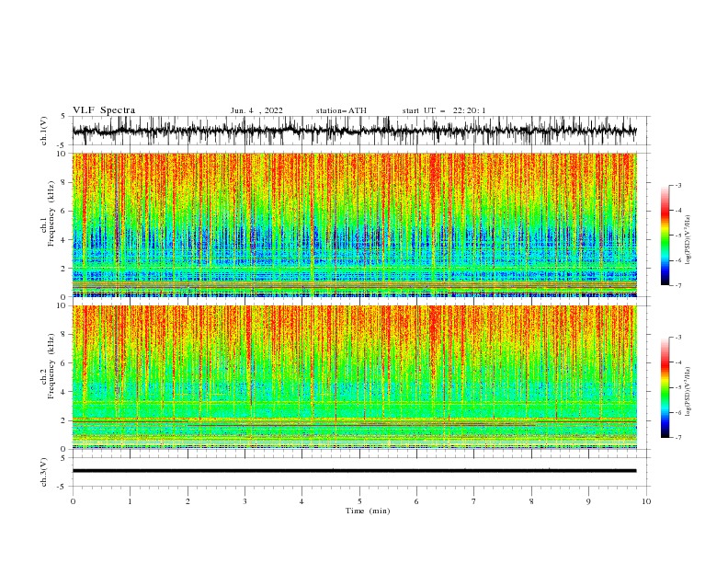Click time axis tick label "4"
Screen dimensions: 728x563
tap(301, 501)
